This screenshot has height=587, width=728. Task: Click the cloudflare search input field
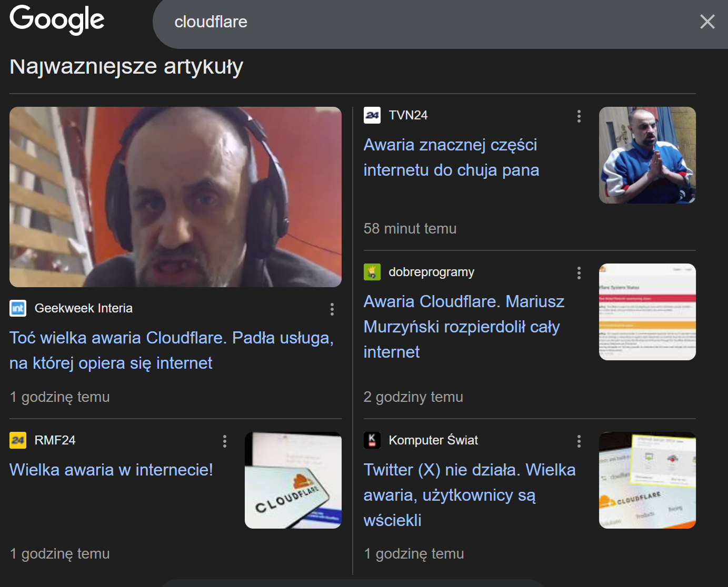[x=421, y=22]
